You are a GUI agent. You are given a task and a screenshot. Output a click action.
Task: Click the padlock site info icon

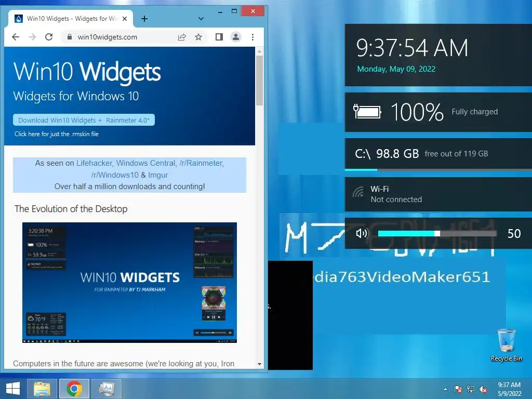(x=70, y=37)
